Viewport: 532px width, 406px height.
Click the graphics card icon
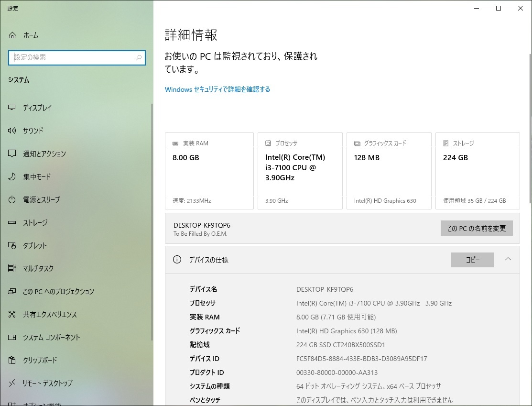pyautogui.click(x=357, y=143)
